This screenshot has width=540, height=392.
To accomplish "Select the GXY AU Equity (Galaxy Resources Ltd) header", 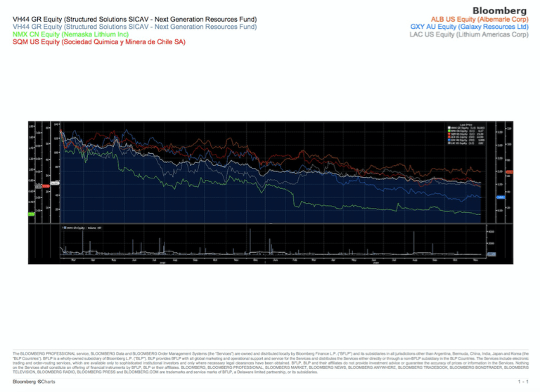I will coord(470,27).
